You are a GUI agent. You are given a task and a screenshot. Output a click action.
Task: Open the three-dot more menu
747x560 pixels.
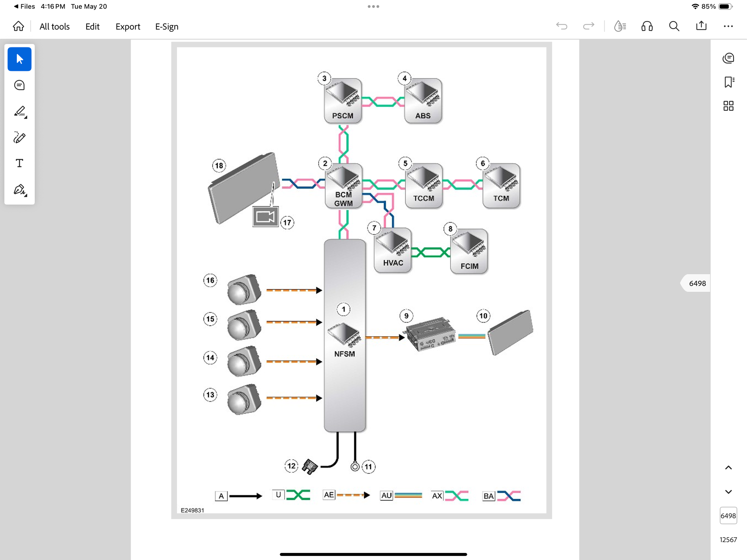(728, 26)
